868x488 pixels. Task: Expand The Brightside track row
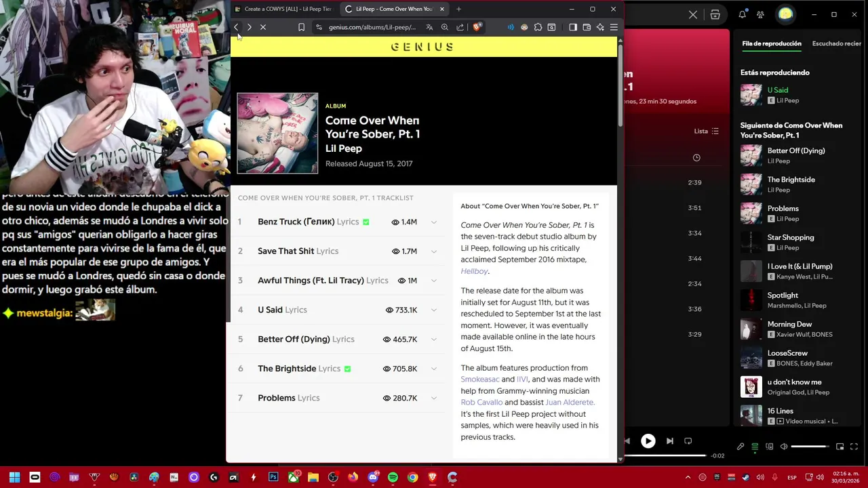(x=434, y=369)
